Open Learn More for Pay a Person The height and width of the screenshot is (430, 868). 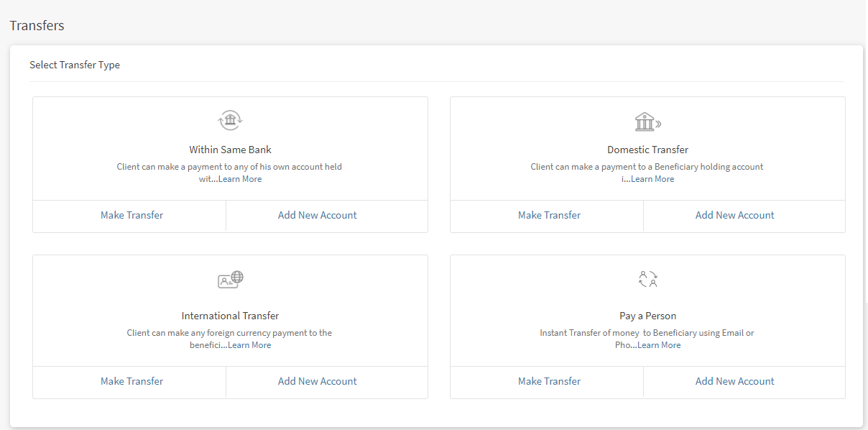tap(659, 345)
